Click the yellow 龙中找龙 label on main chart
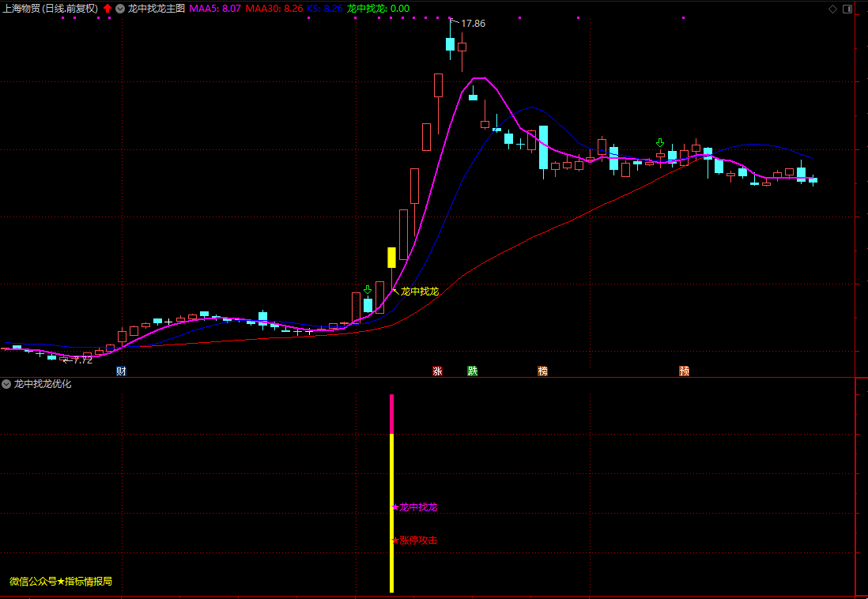The height and width of the screenshot is (599, 868). coord(420,291)
